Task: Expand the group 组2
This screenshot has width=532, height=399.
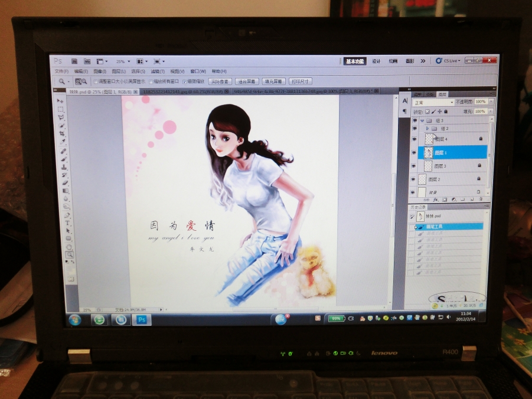Action: click(x=427, y=128)
